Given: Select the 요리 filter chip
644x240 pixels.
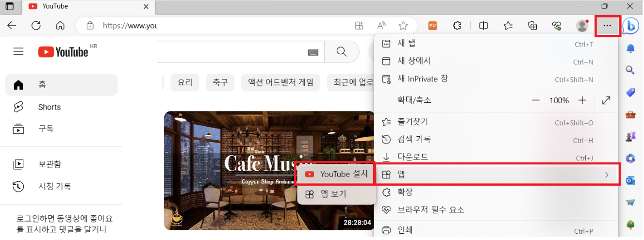Looking at the screenshot, I should click(x=185, y=82).
